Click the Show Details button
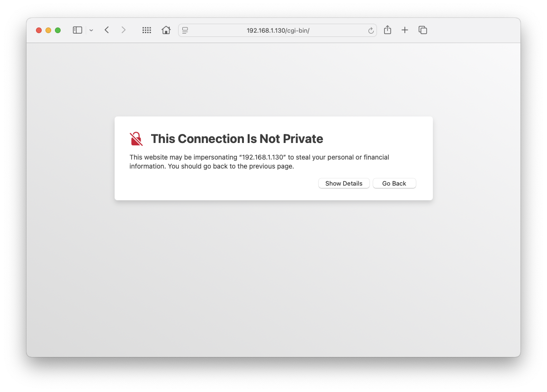Viewport: 547px width, 392px height. click(344, 183)
